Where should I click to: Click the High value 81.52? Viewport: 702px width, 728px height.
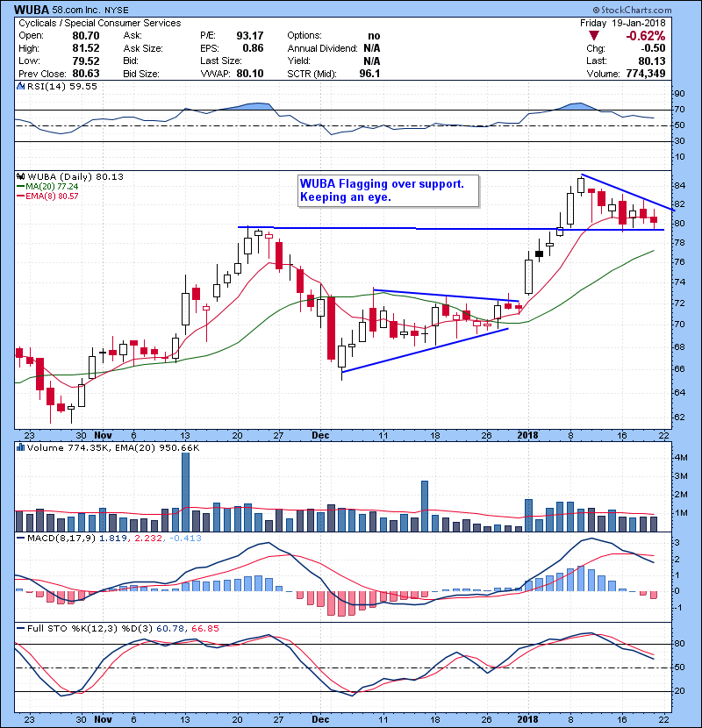(85, 48)
